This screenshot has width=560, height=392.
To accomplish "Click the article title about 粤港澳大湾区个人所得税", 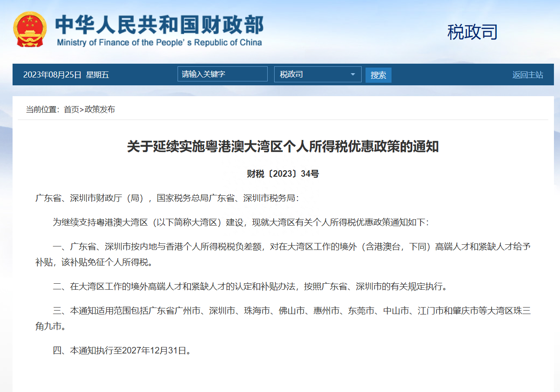I will tap(283, 146).
